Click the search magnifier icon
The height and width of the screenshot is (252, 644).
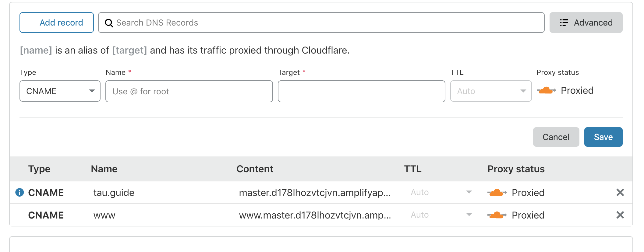click(x=109, y=23)
